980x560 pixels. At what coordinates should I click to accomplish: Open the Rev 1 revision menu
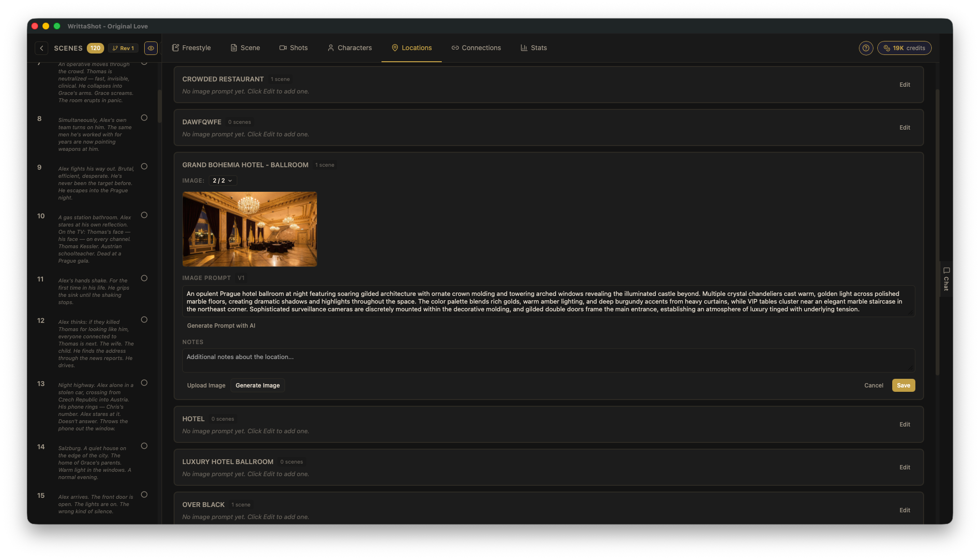click(x=123, y=48)
